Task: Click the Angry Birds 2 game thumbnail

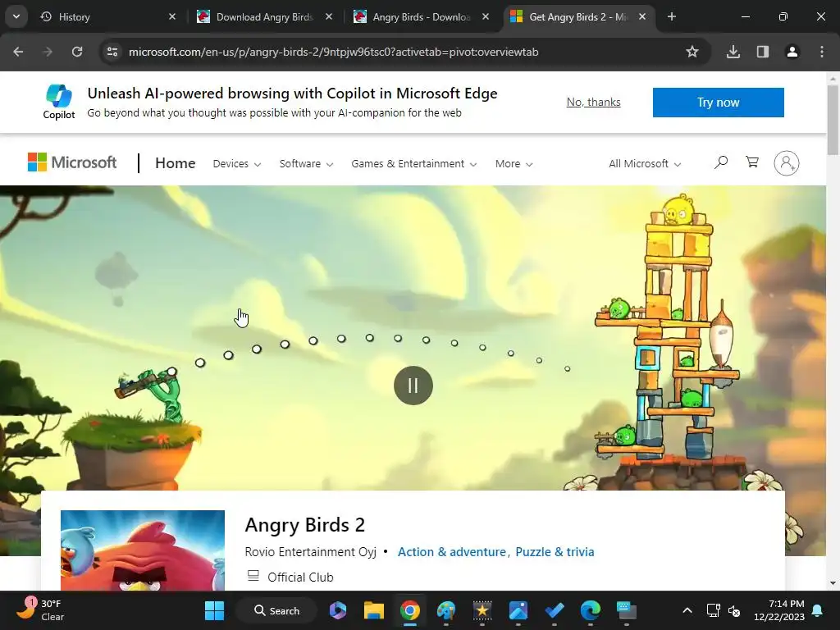Action: click(143, 550)
